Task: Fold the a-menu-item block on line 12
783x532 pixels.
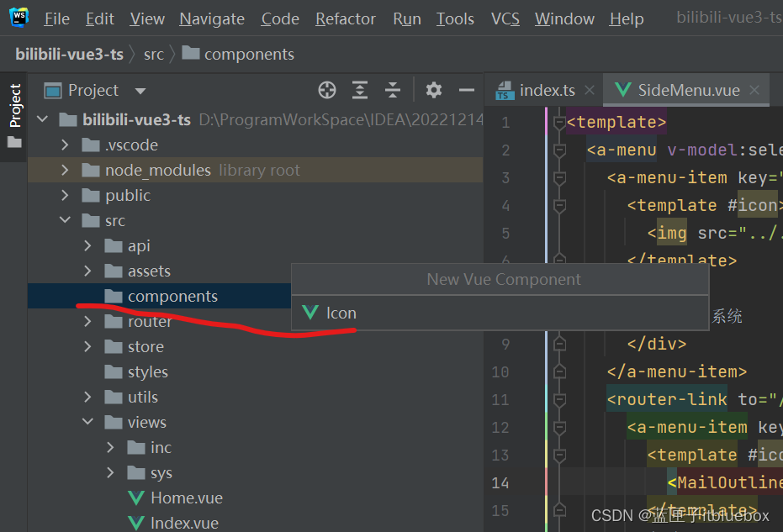Action: [x=560, y=427]
